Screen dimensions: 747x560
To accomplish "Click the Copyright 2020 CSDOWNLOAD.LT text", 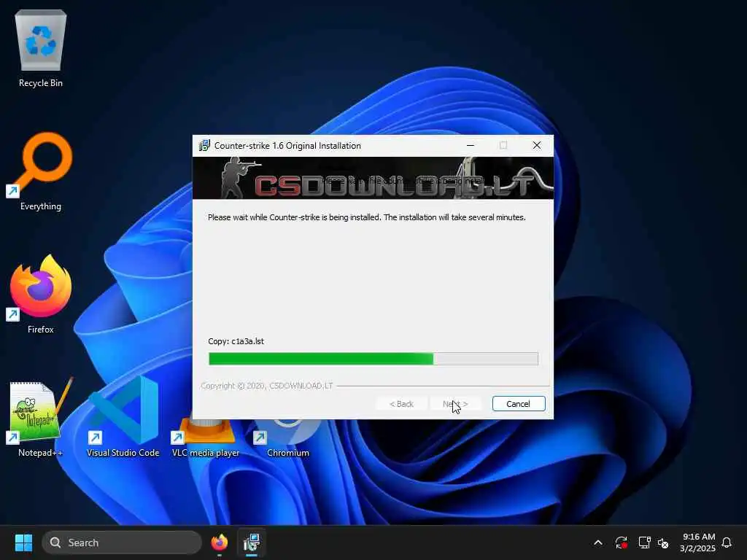I will [x=267, y=386].
